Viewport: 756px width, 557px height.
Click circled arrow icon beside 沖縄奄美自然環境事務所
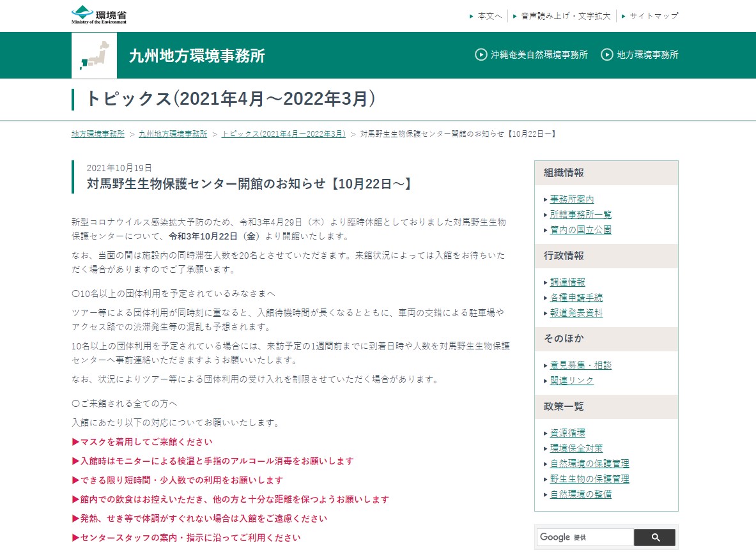click(481, 55)
